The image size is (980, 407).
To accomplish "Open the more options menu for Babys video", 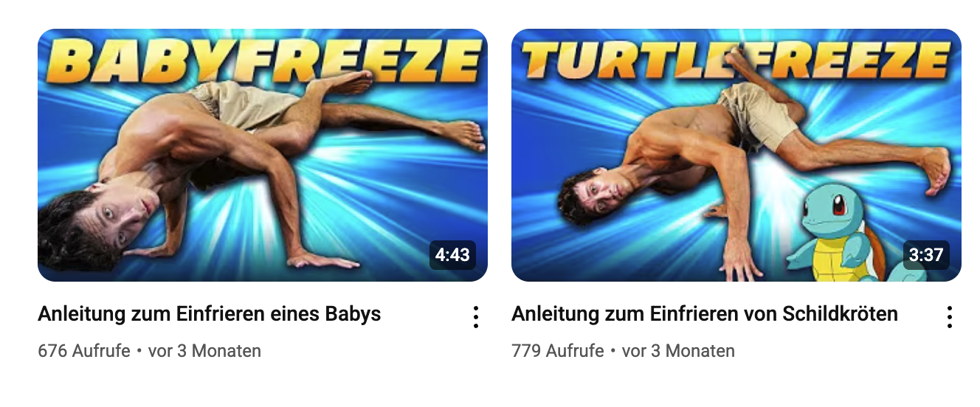I will [476, 317].
